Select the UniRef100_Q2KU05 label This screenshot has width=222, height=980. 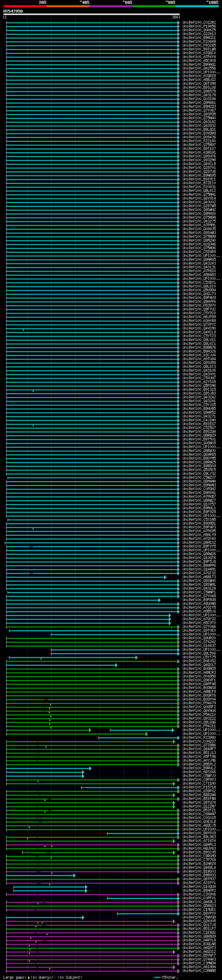(199, 921)
